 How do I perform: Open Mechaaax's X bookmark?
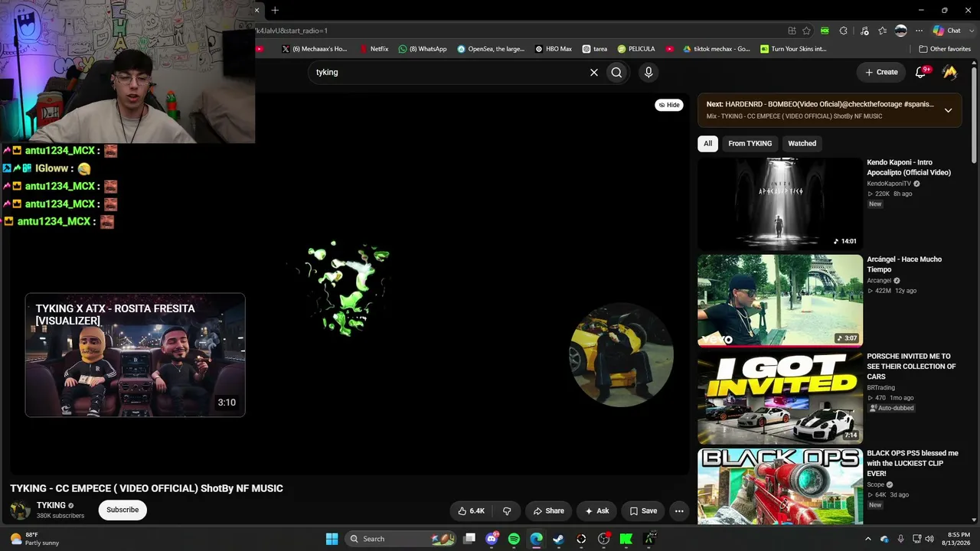(315, 49)
